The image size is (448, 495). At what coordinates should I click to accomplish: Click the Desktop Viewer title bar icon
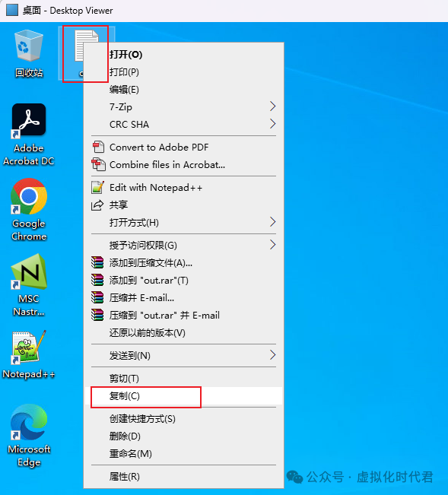(12, 10)
